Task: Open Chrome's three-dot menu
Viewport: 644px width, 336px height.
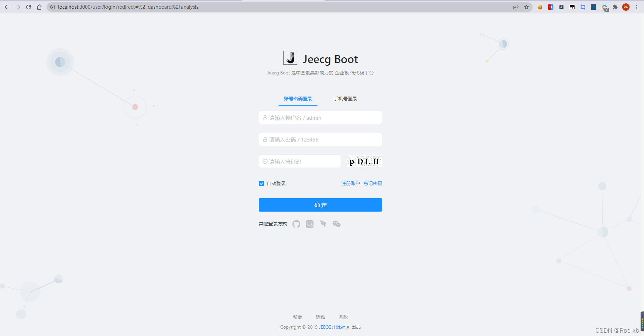Action: (x=637, y=7)
